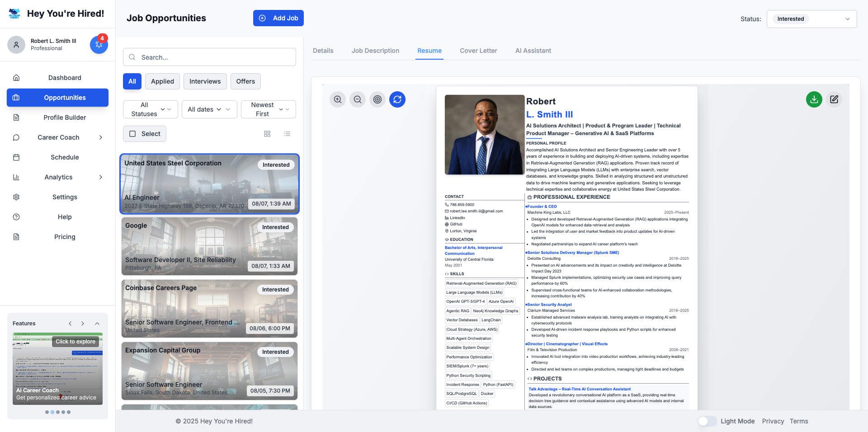Switch to the Cover Letter tab
This screenshot has width=868, height=432.
(x=478, y=51)
